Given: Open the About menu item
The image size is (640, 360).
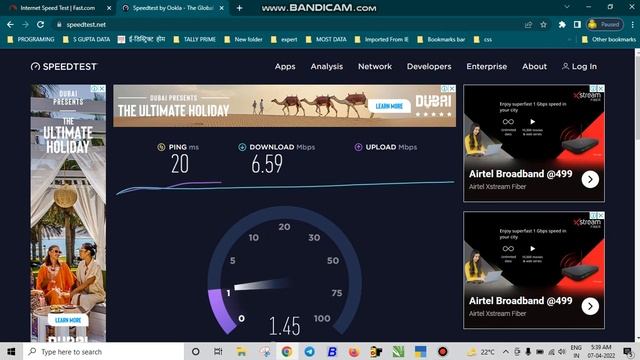Looking at the screenshot, I should (x=534, y=67).
